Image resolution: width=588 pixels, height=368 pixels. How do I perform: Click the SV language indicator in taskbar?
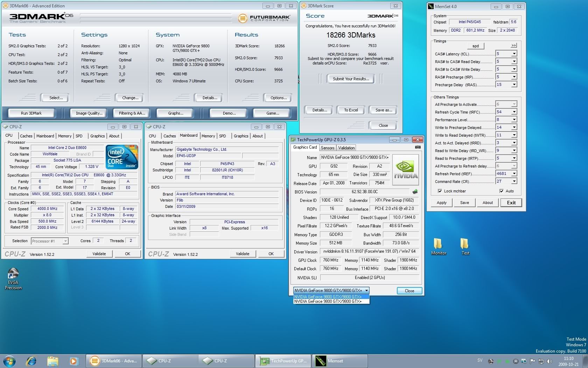coord(480,360)
